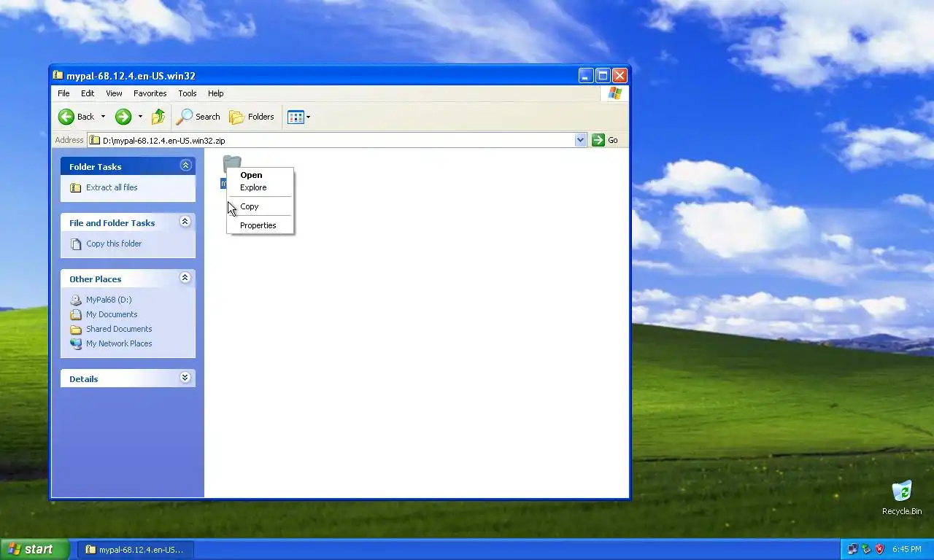This screenshot has height=560, width=934.
Task: Collapse the Other Places panel
Action: click(185, 278)
